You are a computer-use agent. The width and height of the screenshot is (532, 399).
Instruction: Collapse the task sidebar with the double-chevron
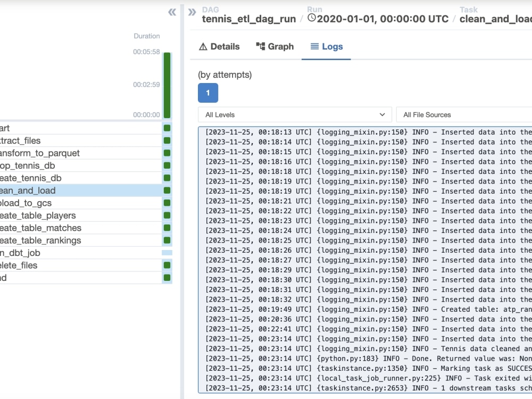coord(171,12)
